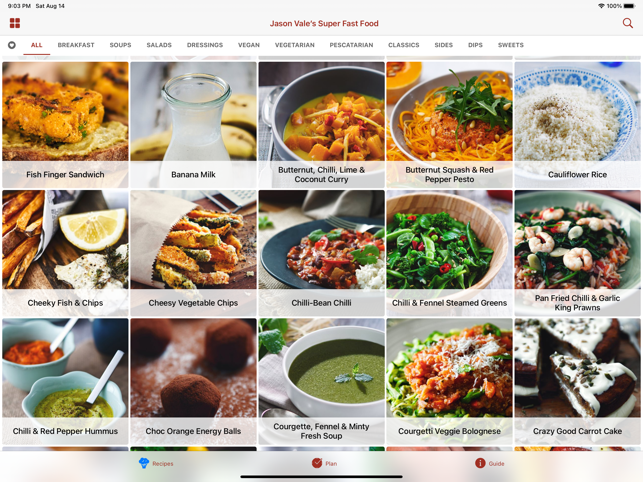643x482 pixels.
Task: Show the Pescatarian recipes tab
Action: (351, 45)
